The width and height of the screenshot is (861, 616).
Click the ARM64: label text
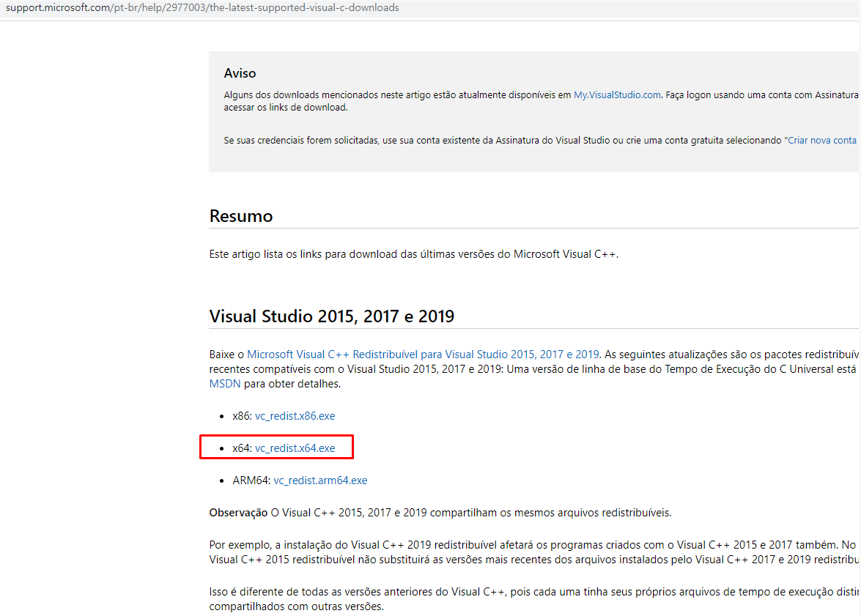(251, 481)
